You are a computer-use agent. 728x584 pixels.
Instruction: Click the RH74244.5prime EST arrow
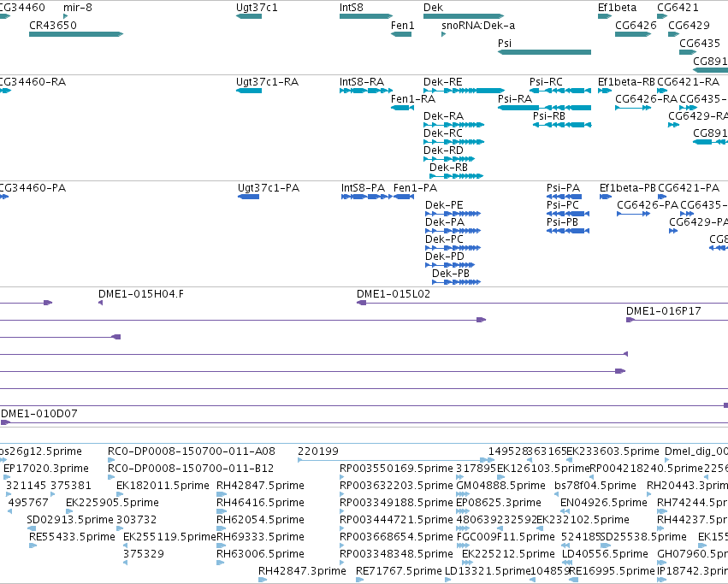(x=662, y=511)
